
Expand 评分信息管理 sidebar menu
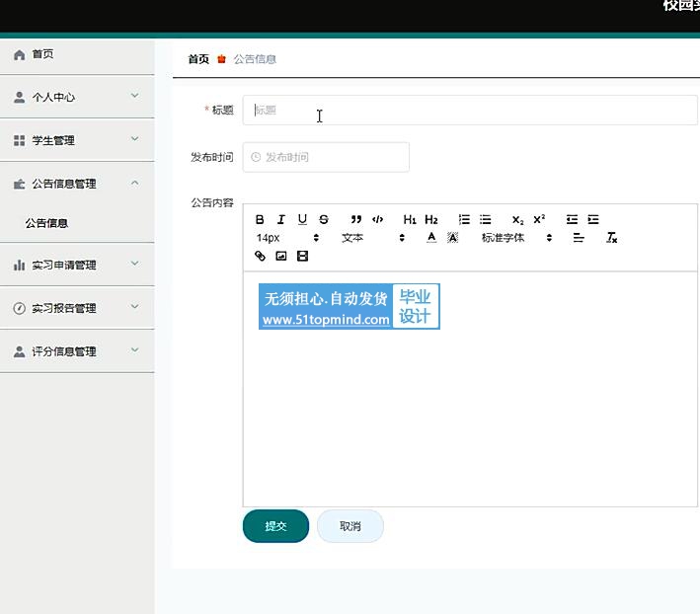pos(77,351)
